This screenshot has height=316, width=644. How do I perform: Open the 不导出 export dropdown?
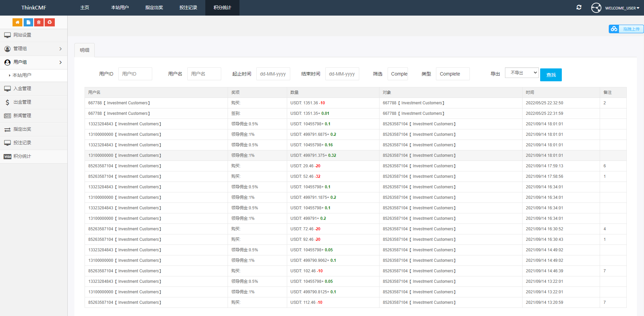click(521, 73)
